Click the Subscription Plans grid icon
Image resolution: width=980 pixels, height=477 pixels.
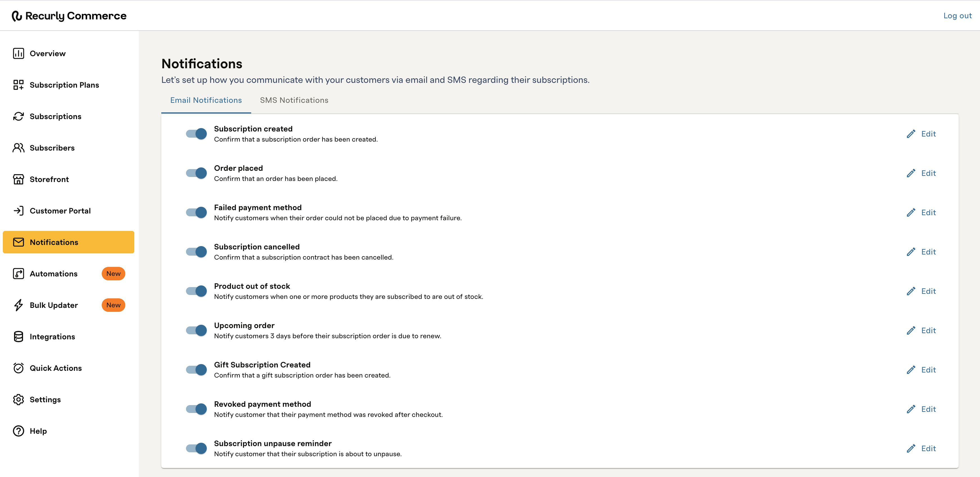[18, 85]
